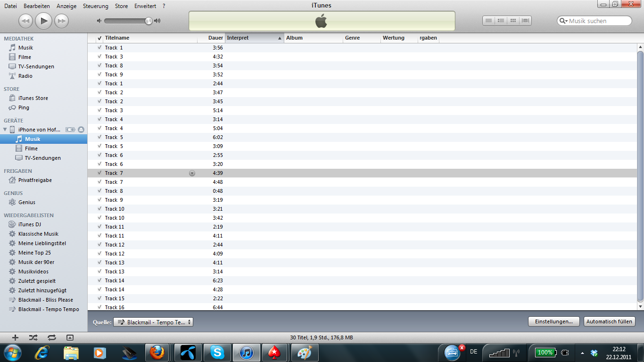Open Genius in the sidebar
This screenshot has height=362, width=644.
click(x=27, y=202)
